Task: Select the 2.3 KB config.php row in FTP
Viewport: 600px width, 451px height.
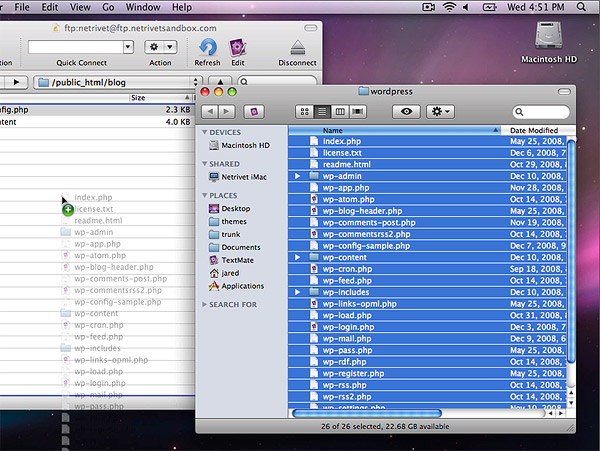Action: pos(97,110)
